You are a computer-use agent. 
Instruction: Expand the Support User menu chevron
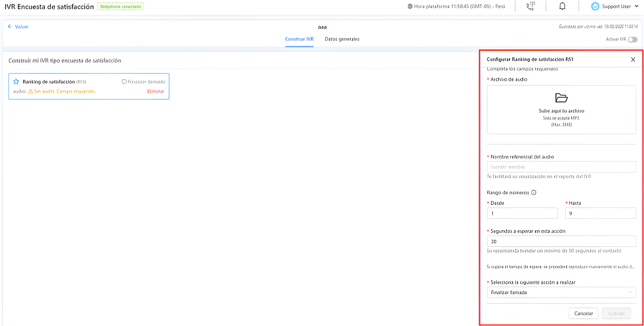(x=637, y=6)
